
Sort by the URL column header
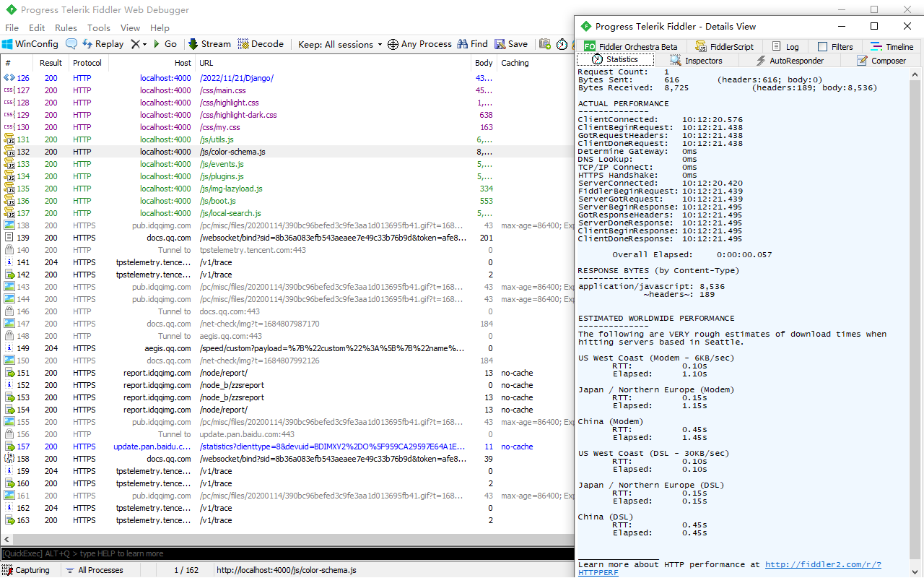pyautogui.click(x=333, y=63)
